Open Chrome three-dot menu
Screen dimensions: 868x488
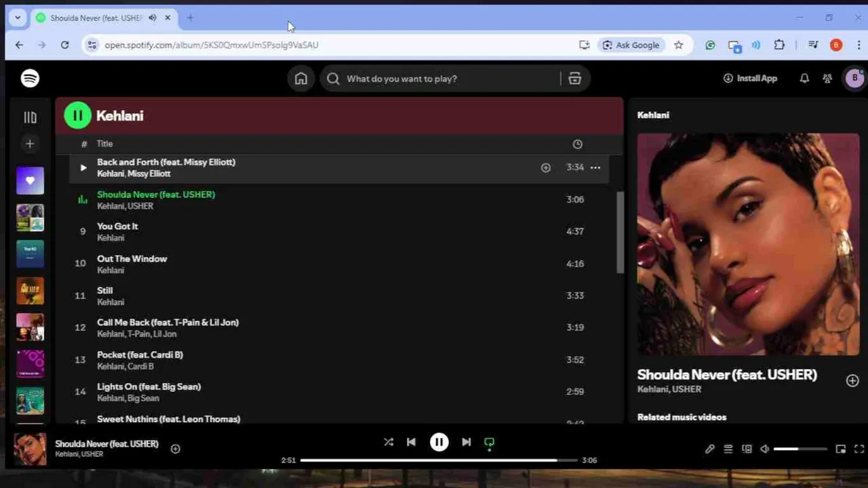point(859,45)
